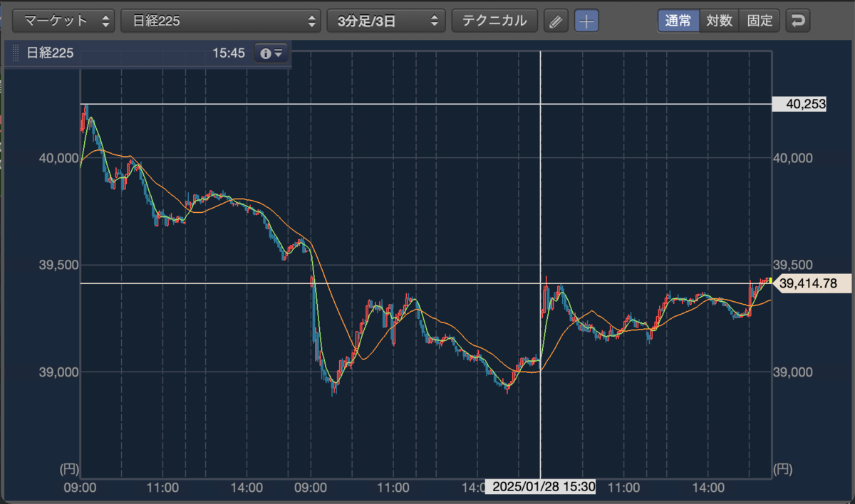Viewport: 855px width, 504px height.
Task: Click the テクニカル button
Action: (x=494, y=21)
